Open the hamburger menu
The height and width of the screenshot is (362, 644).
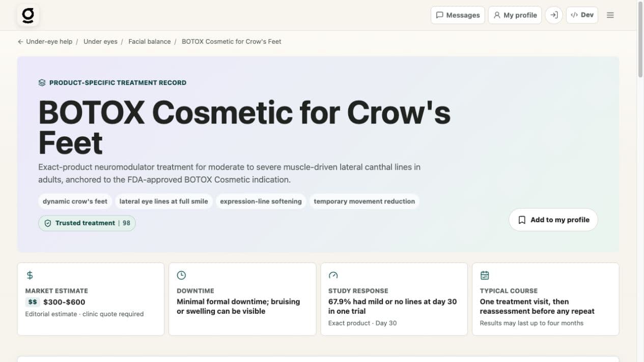point(610,15)
